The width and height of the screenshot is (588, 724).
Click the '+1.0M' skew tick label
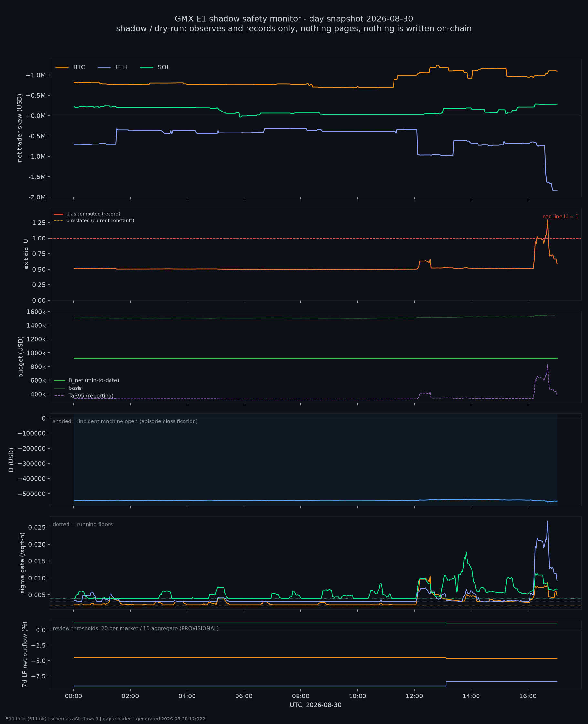(36, 75)
